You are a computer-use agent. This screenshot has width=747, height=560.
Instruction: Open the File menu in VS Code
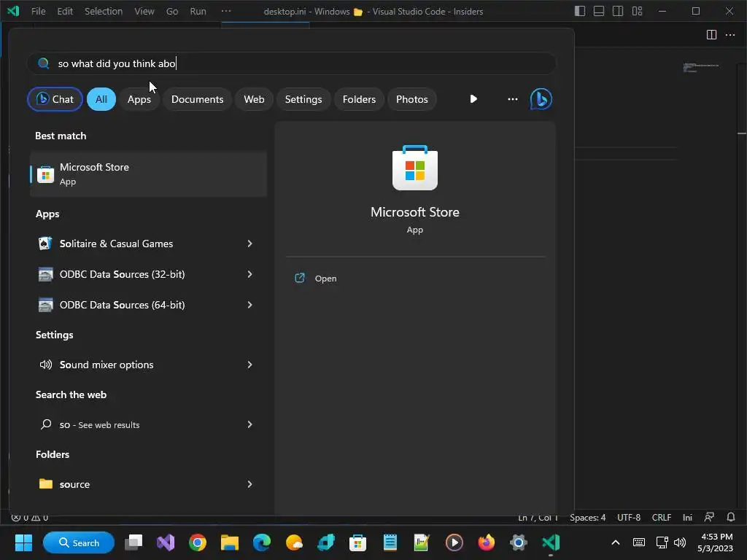[x=38, y=11]
